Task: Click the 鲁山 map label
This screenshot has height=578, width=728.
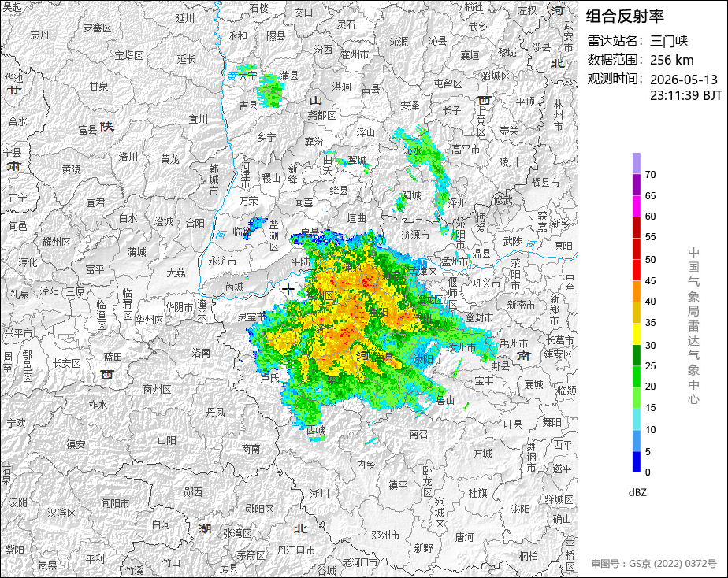Action: click(x=445, y=400)
